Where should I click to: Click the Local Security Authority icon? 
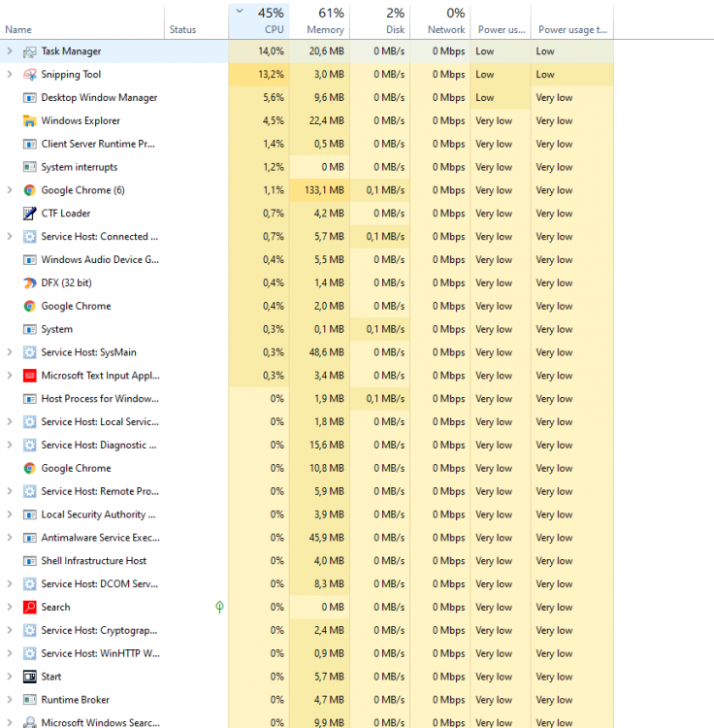pyautogui.click(x=30, y=514)
